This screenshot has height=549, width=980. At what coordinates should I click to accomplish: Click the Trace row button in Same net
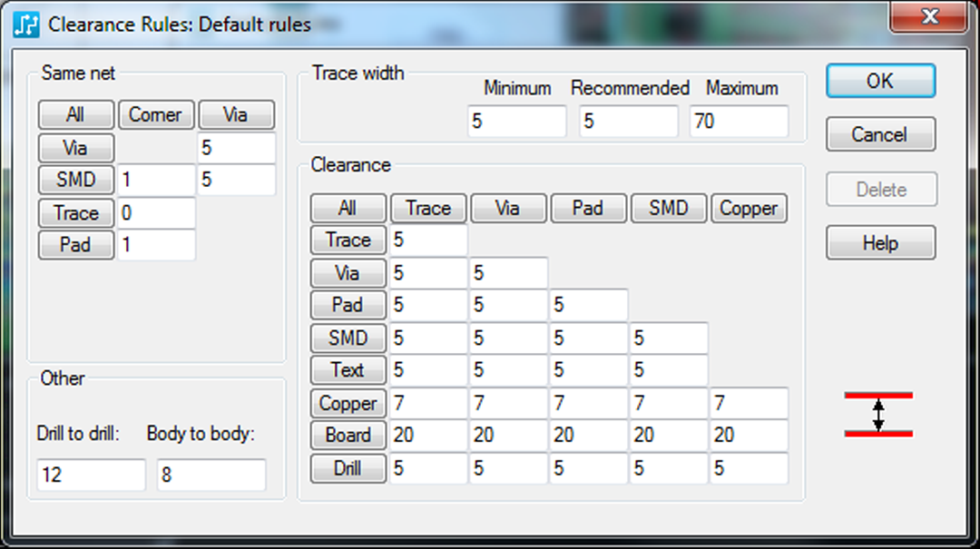click(x=75, y=213)
